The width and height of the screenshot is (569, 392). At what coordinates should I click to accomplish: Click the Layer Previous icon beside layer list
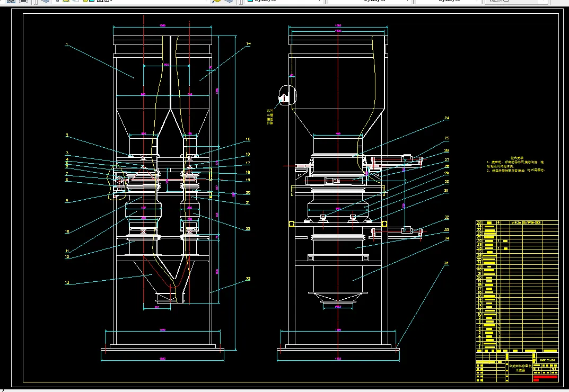pos(229,1)
